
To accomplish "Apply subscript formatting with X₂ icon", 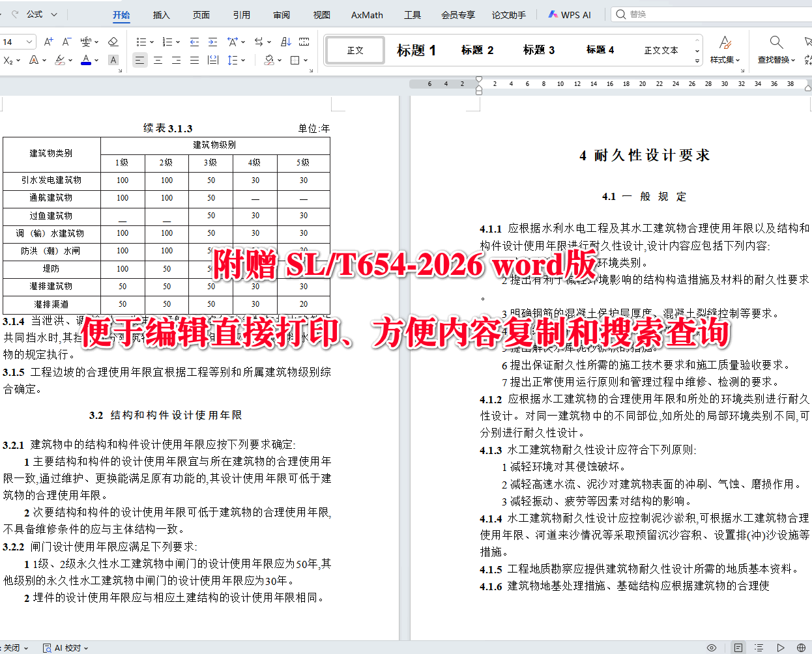I will point(8,59).
